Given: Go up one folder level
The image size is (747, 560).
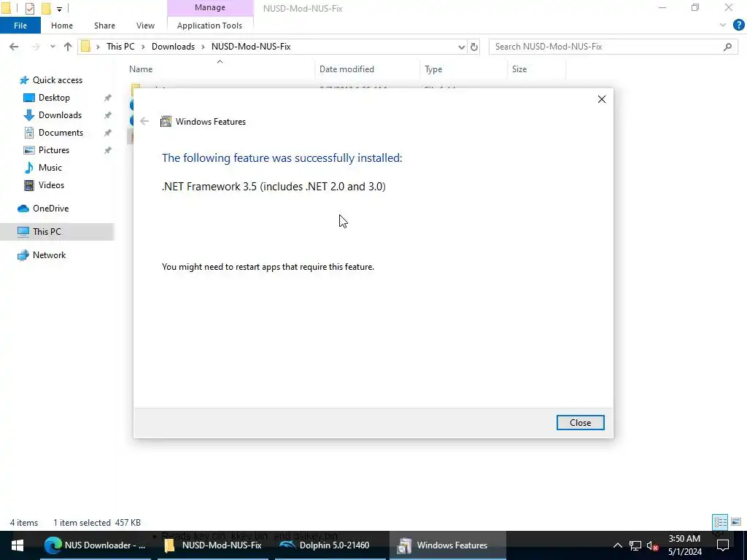Looking at the screenshot, I should pos(68,47).
